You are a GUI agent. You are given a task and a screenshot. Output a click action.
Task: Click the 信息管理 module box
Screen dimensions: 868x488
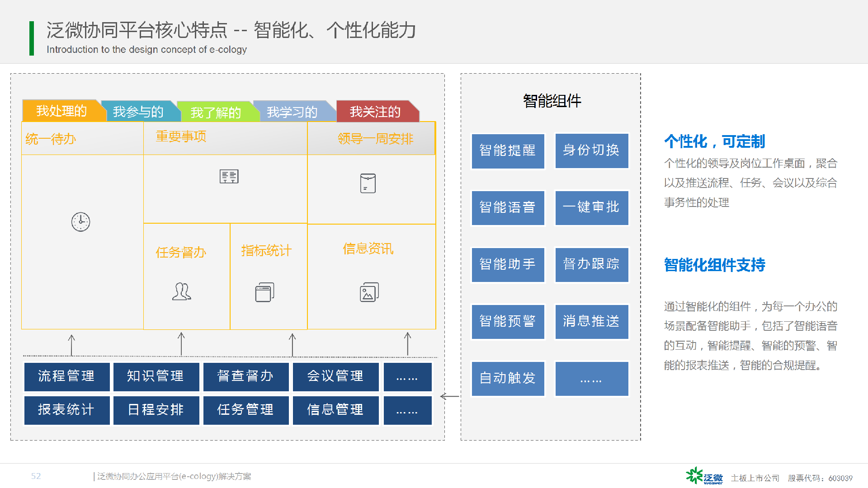point(335,410)
